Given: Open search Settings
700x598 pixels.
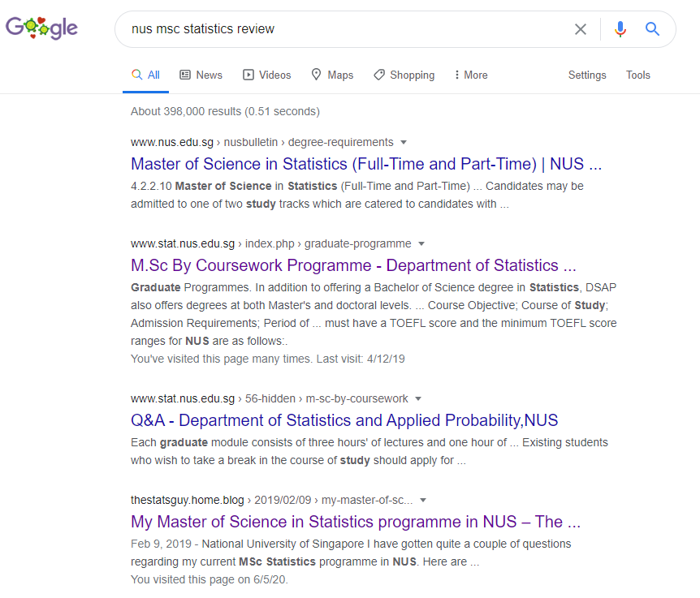Looking at the screenshot, I should [587, 75].
